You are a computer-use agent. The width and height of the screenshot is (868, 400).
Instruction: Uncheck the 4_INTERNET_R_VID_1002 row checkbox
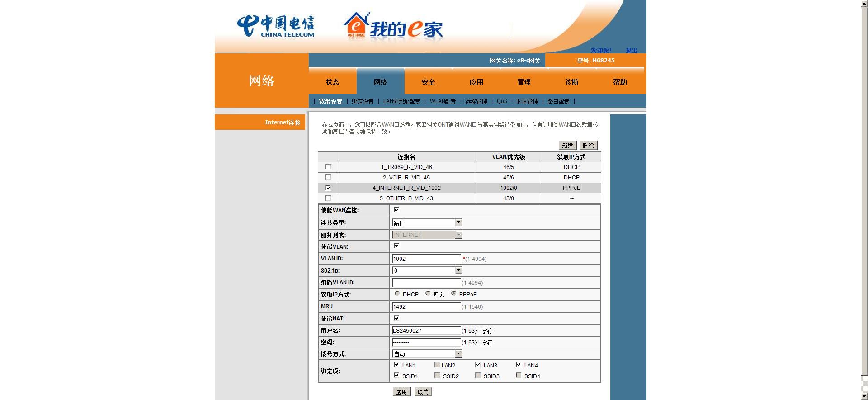click(328, 188)
